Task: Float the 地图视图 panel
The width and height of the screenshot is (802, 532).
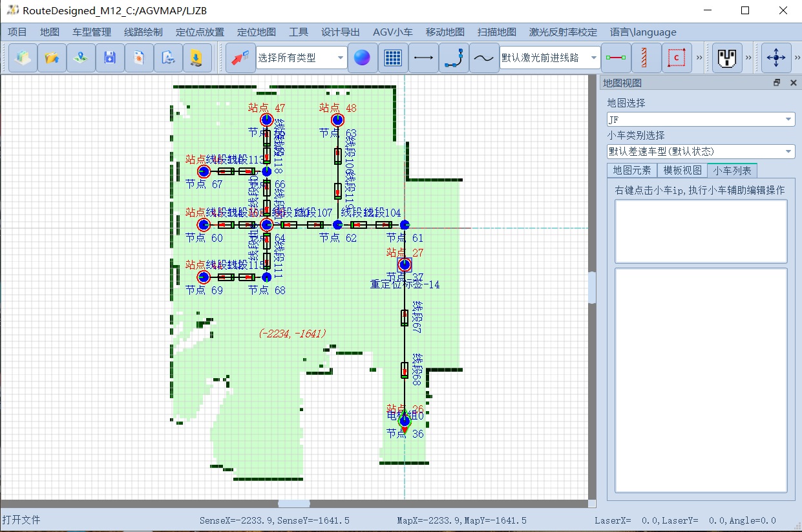Action: coord(777,83)
